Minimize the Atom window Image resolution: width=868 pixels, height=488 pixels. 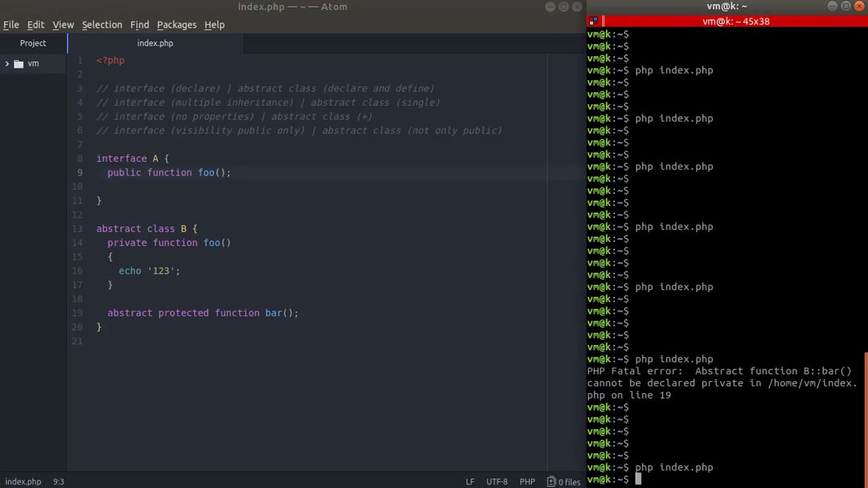coord(550,7)
